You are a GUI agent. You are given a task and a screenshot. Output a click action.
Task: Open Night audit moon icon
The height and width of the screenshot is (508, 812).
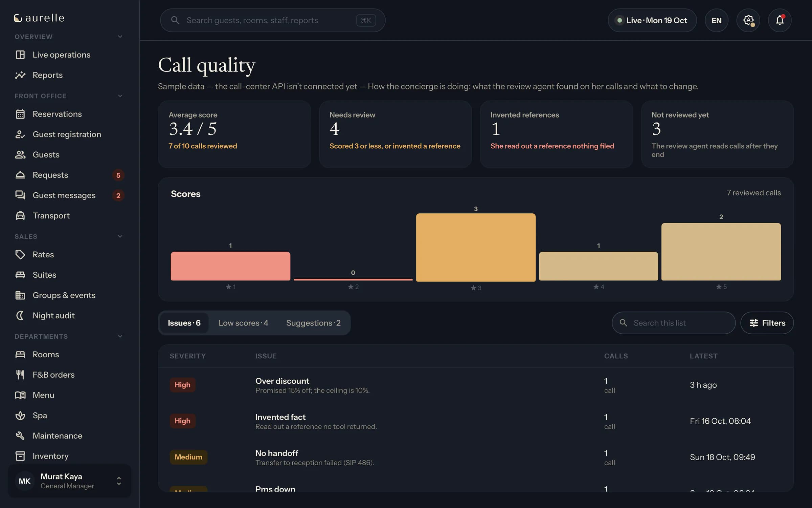(x=20, y=315)
